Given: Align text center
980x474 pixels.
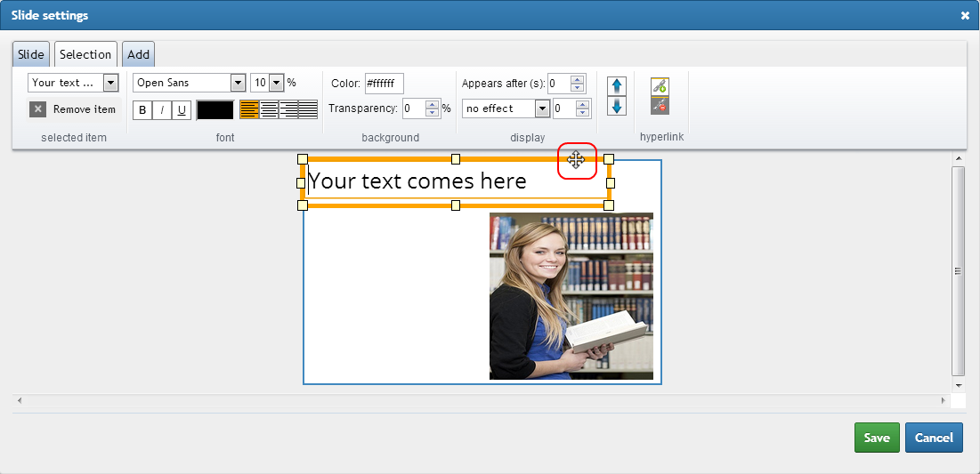Looking at the screenshot, I should [269, 110].
